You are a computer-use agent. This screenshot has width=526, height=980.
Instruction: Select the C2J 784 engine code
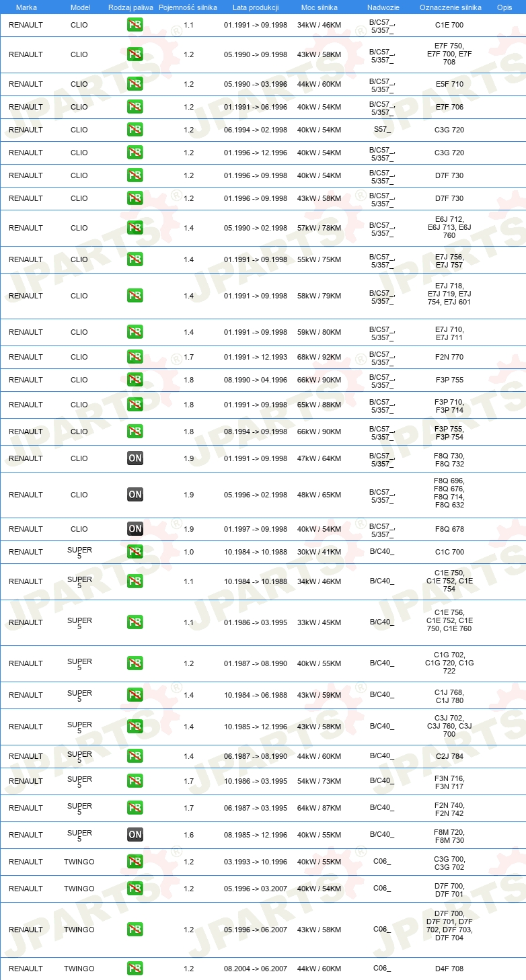pyautogui.click(x=449, y=756)
